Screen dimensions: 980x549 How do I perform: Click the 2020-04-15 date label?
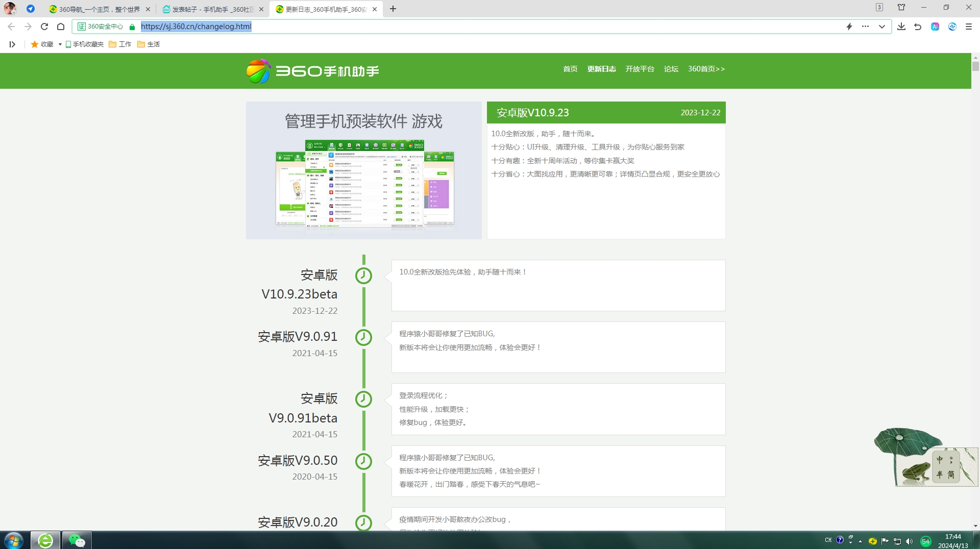pos(314,477)
